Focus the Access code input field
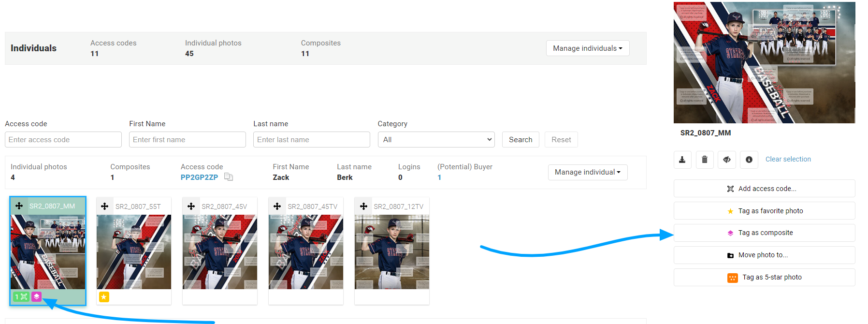The width and height of the screenshot is (868, 324). click(x=63, y=140)
